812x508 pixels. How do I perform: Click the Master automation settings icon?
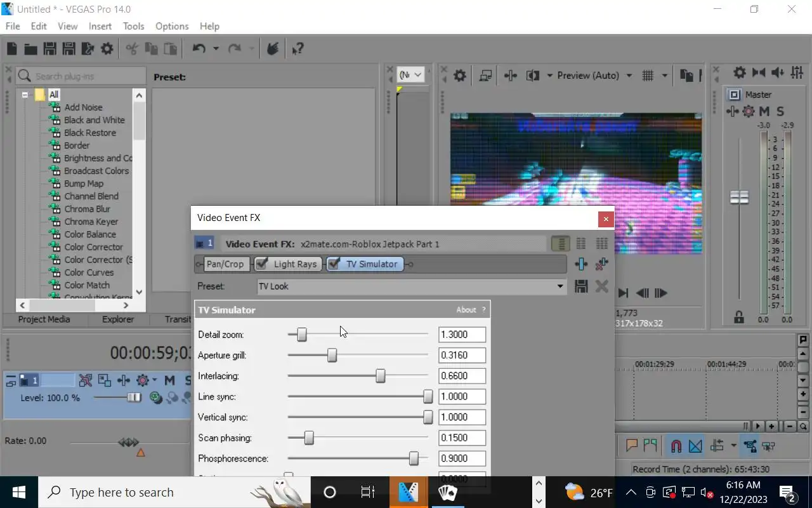(749, 111)
